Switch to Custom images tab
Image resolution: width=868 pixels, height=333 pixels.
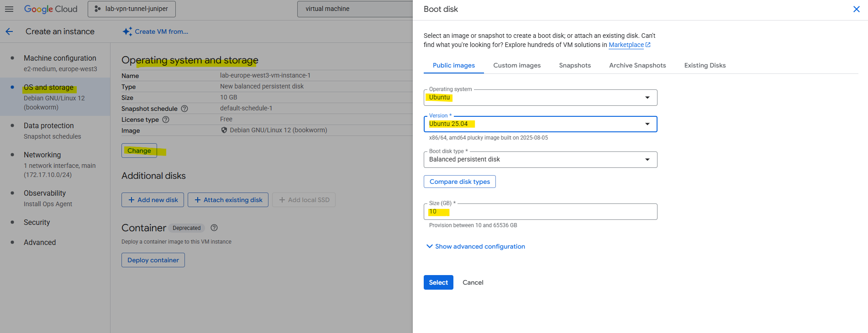tap(517, 65)
